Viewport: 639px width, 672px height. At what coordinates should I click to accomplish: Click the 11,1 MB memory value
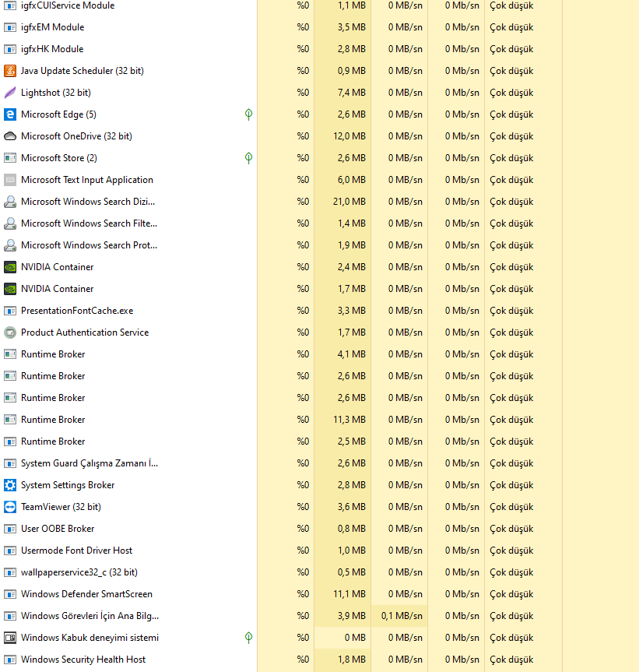349,594
